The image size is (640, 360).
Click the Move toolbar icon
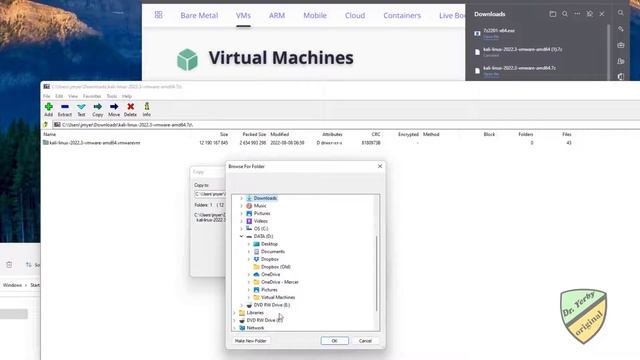tap(114, 109)
